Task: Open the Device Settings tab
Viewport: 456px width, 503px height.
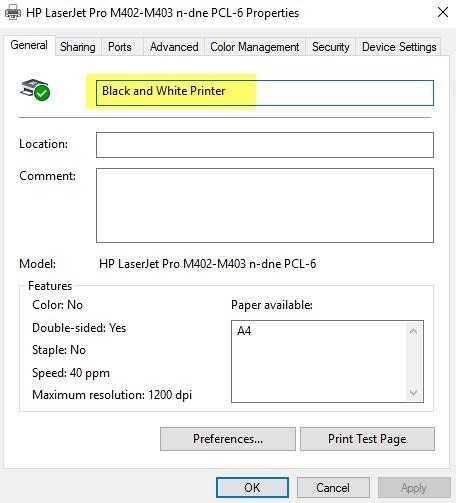Action: [x=399, y=47]
